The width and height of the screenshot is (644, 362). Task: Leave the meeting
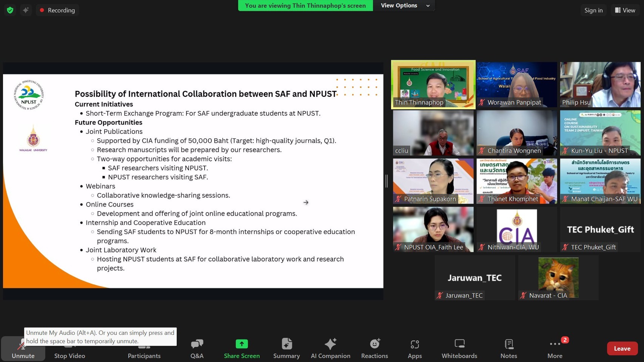coord(622,348)
